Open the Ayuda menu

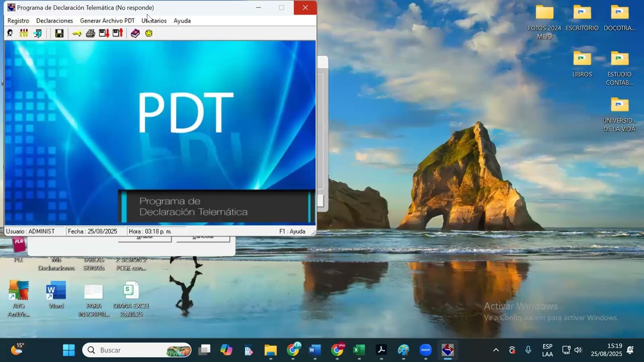[x=182, y=21]
